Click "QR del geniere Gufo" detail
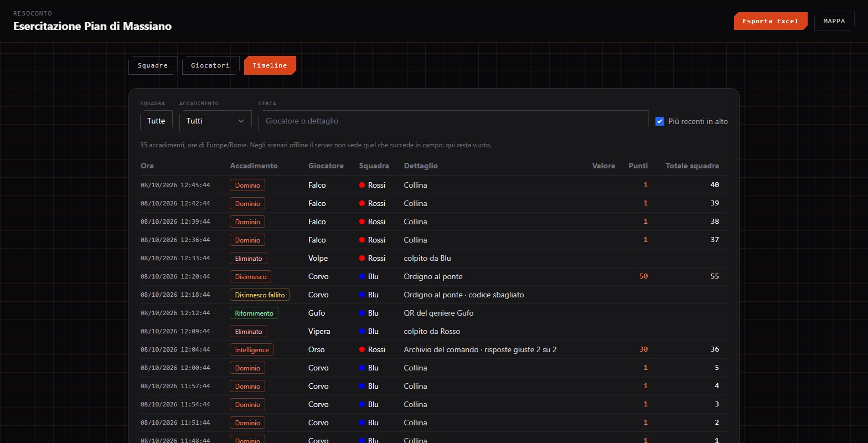This screenshot has height=443, width=868. [438, 313]
